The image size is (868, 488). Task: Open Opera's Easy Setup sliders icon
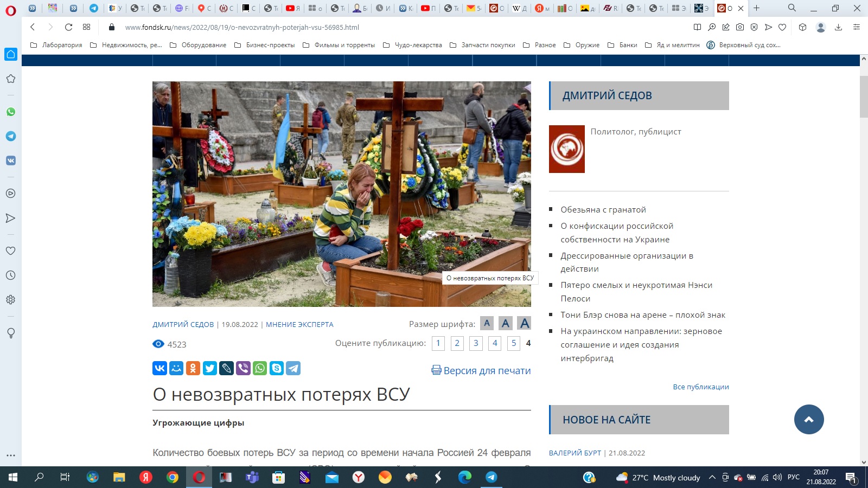[857, 27]
